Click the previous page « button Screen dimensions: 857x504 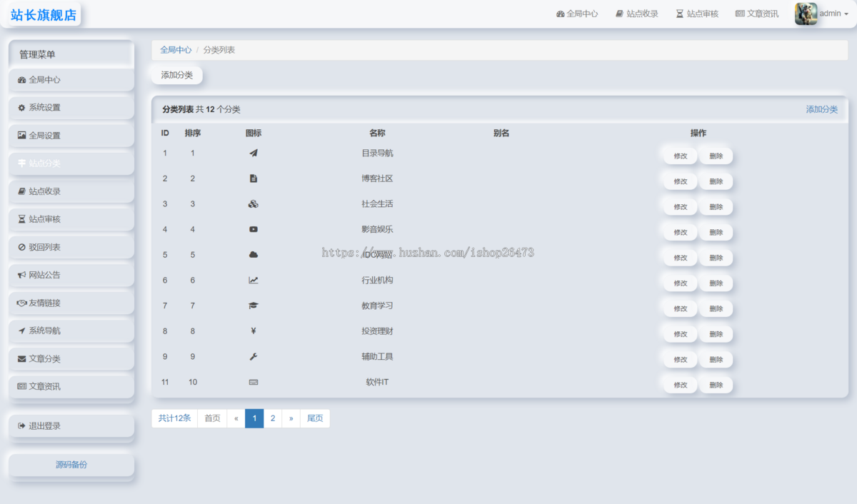coord(236,418)
